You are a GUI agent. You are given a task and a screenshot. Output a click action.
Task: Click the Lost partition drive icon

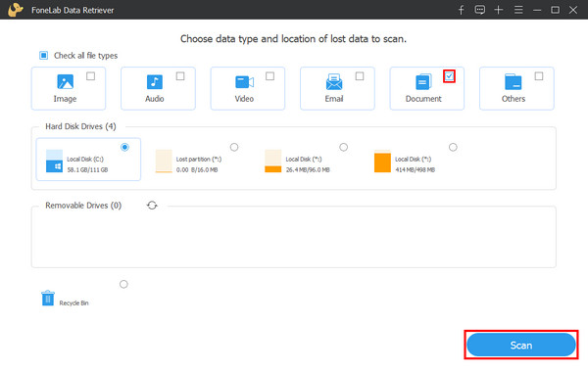(x=164, y=162)
